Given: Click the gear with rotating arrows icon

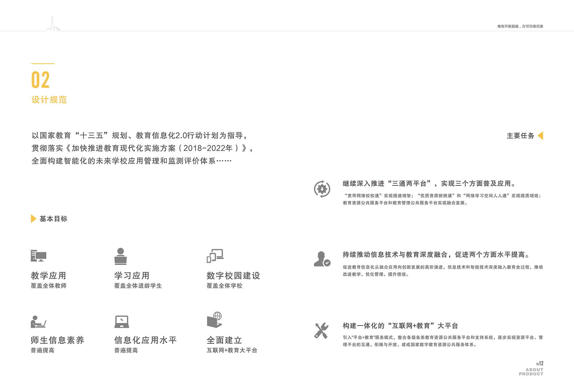Looking at the screenshot, I should tap(322, 189).
